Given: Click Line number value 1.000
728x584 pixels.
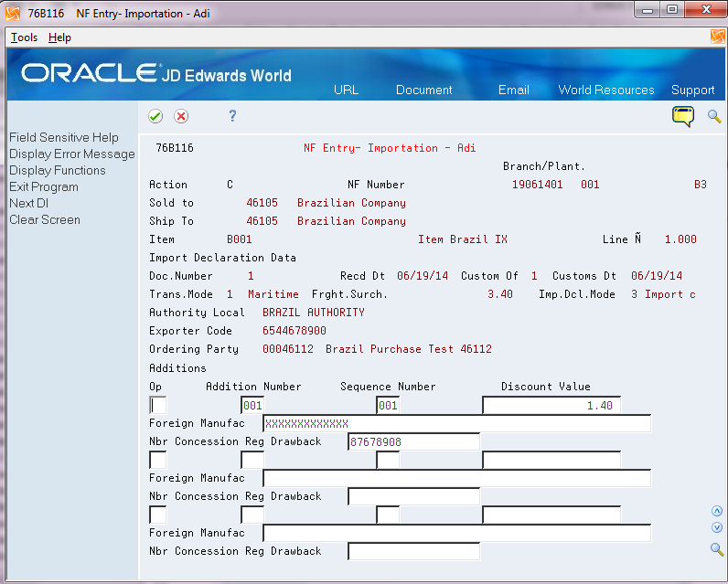Looking at the screenshot, I should coord(680,239).
